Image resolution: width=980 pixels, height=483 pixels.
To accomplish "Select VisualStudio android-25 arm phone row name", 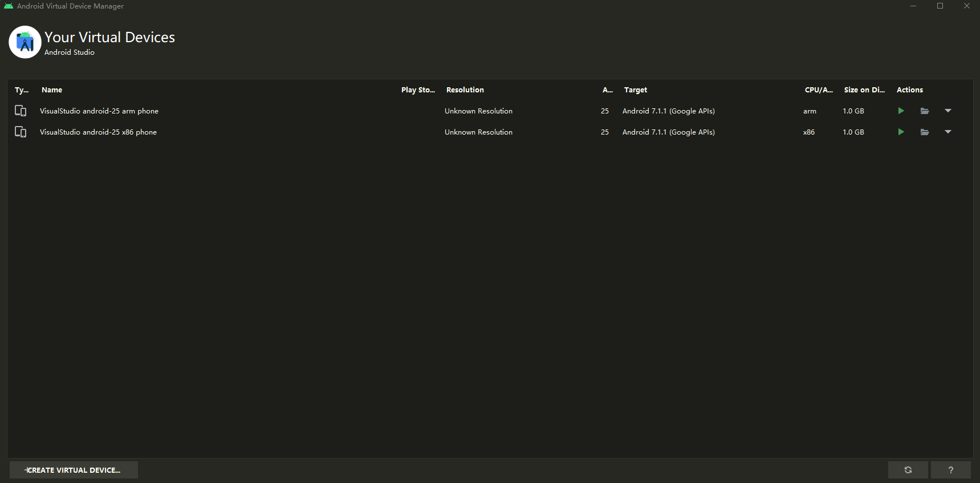I will click(x=99, y=111).
